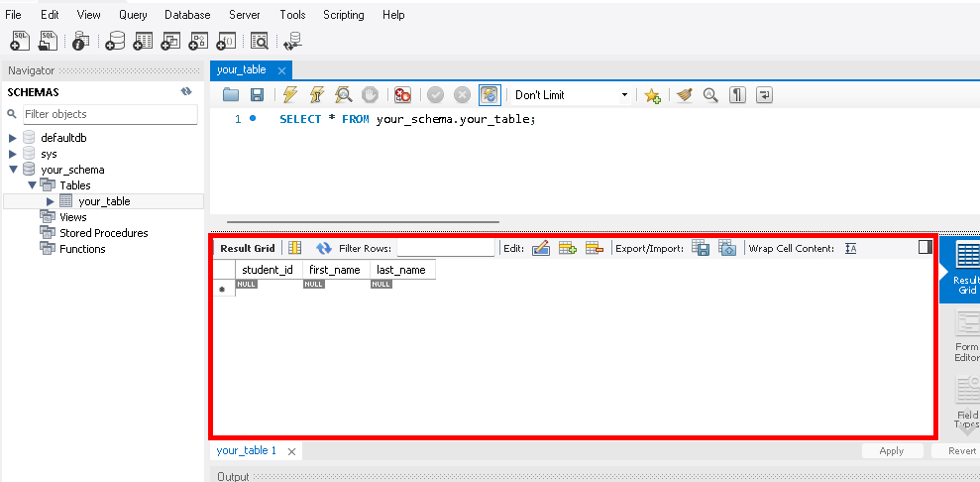Open script file folder icon in editor toolbar
980x482 pixels.
click(x=231, y=95)
